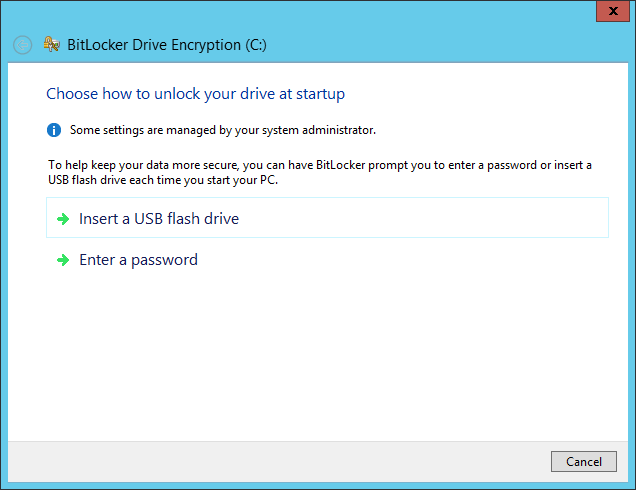The height and width of the screenshot is (490, 636).
Task: Click heading Choose how to unlock your drive
Action: [196, 94]
